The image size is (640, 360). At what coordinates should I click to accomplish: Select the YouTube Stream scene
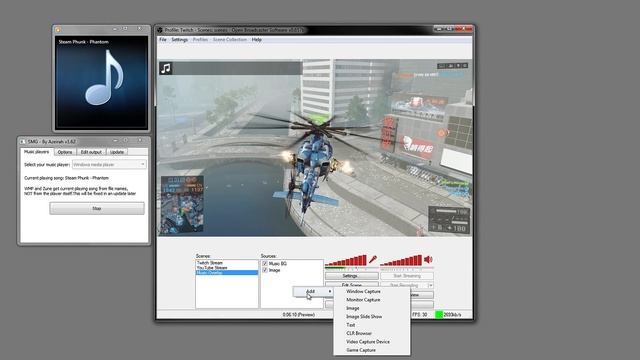212,268
